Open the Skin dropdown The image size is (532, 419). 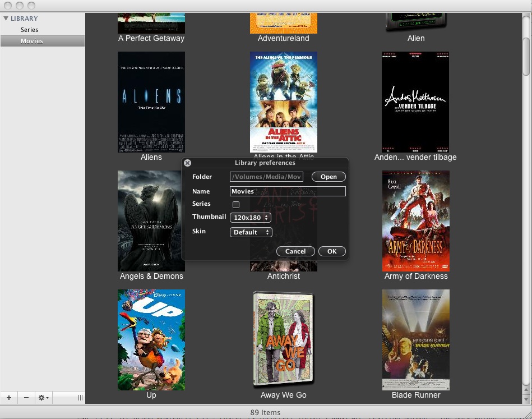(x=251, y=232)
